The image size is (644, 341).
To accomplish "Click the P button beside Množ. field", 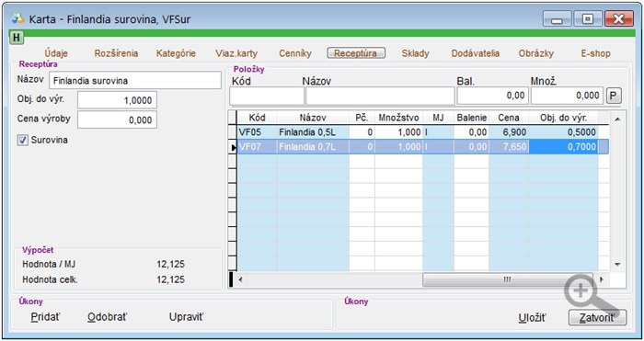I will pyautogui.click(x=614, y=96).
